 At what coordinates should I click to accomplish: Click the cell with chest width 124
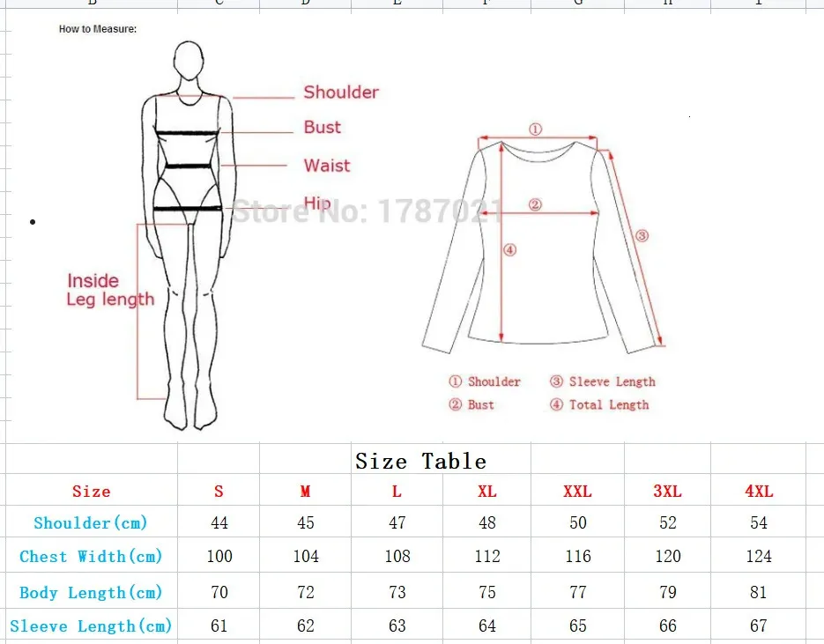click(759, 556)
